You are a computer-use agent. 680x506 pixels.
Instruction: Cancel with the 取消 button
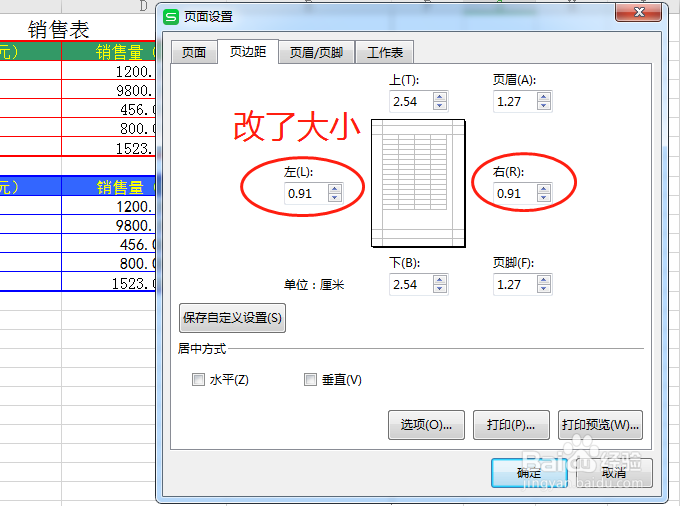click(x=614, y=473)
